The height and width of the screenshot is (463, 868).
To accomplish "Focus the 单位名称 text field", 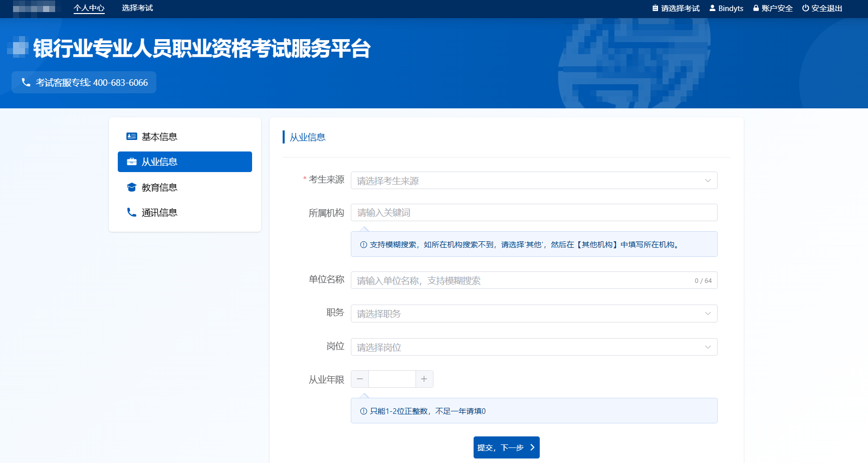I will pos(521,280).
